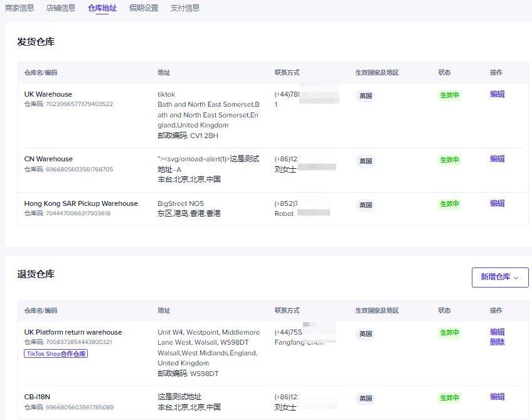This screenshot has height=420, width=532.
Task: Click the 英国 country tag for CN Warehouse
Action: [x=365, y=161]
